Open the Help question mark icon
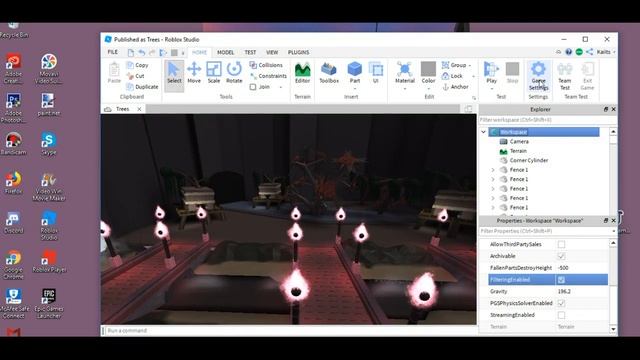The width and height of the screenshot is (640, 360). 569,52
